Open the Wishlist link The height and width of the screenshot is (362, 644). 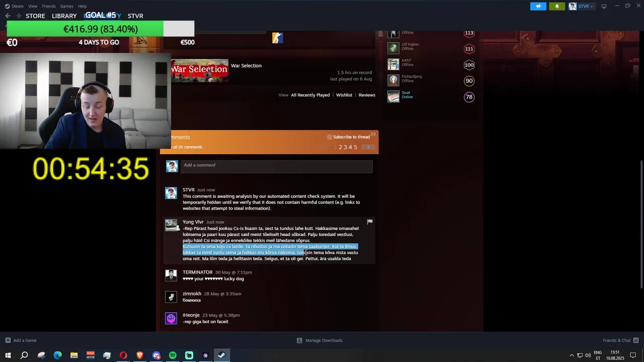pos(344,95)
